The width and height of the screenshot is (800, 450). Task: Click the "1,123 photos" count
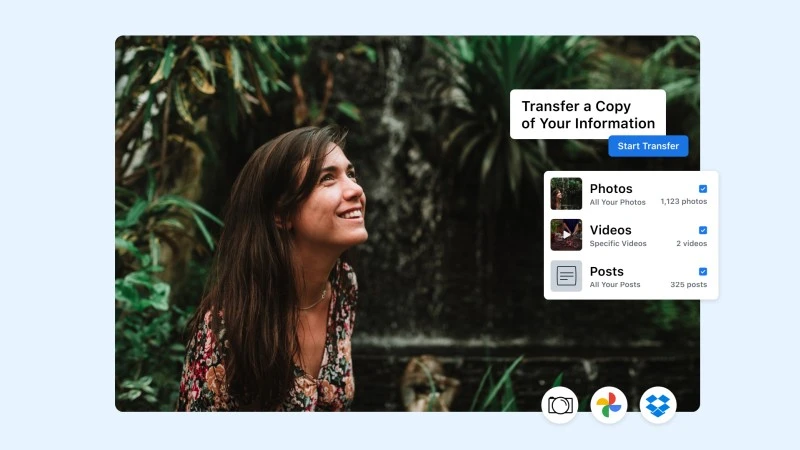click(683, 202)
